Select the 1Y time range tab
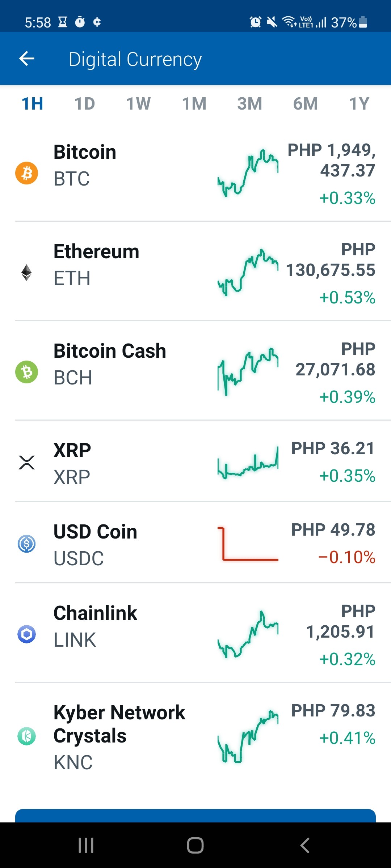The width and height of the screenshot is (391, 868). click(359, 104)
